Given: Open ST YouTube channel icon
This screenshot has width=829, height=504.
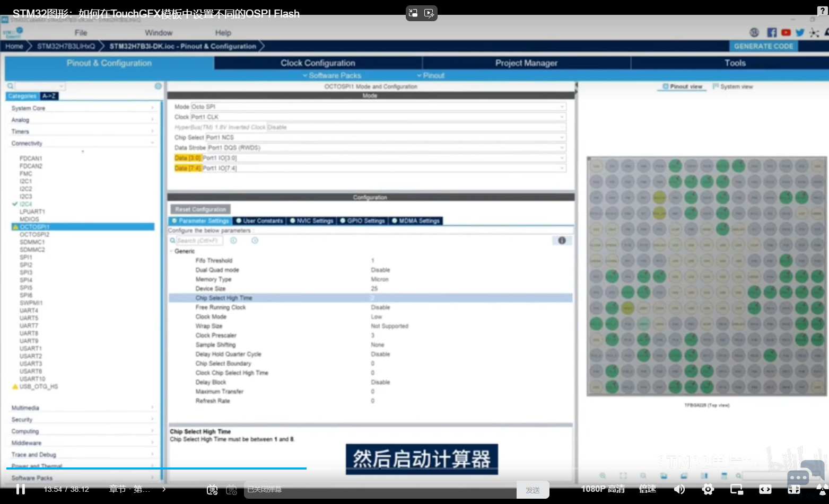Looking at the screenshot, I should pyautogui.click(x=786, y=32).
